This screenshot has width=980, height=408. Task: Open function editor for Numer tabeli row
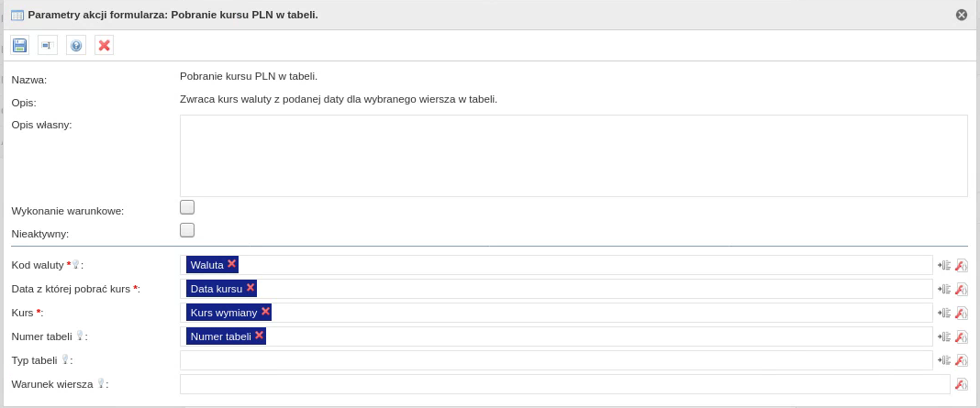point(962,336)
